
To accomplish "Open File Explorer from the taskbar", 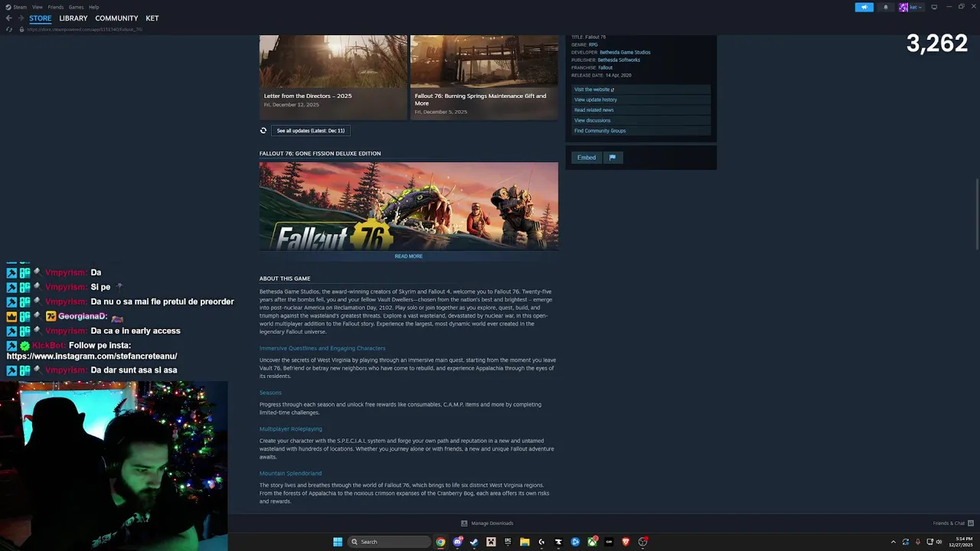I will coord(524,542).
